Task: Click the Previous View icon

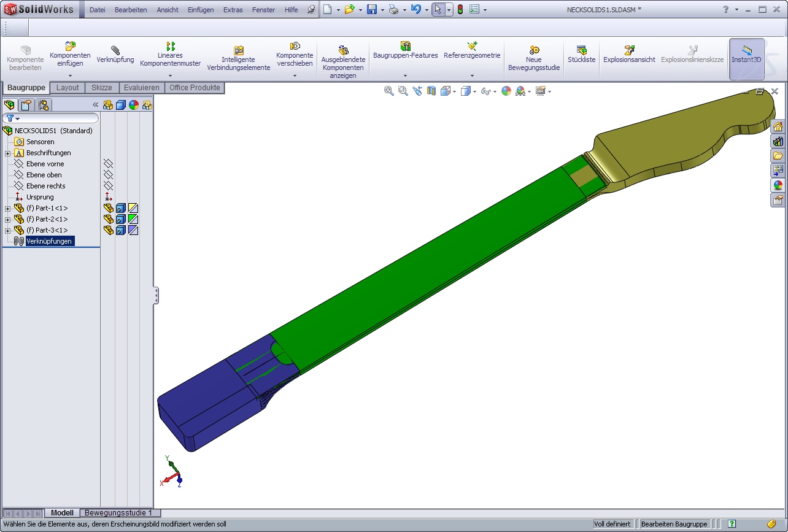Action: click(x=417, y=91)
